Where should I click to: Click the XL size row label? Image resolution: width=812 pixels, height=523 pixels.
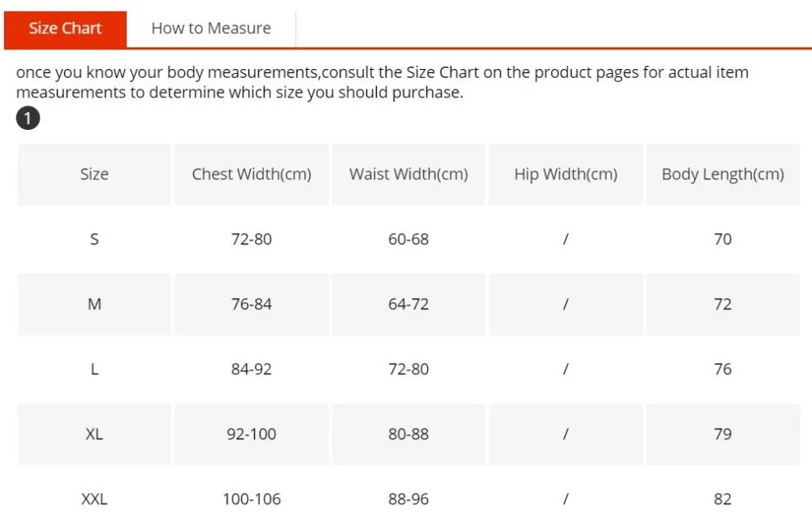tap(94, 434)
